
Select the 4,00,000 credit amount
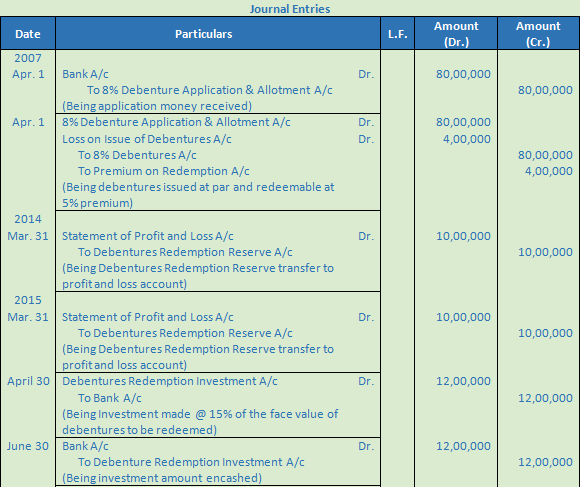[x=549, y=171]
